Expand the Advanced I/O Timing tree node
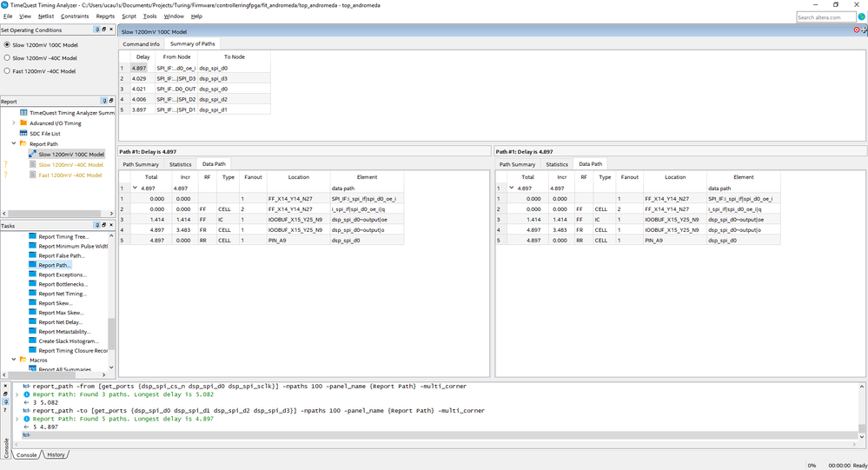Image resolution: width=868 pixels, height=470 pixels. (13, 123)
